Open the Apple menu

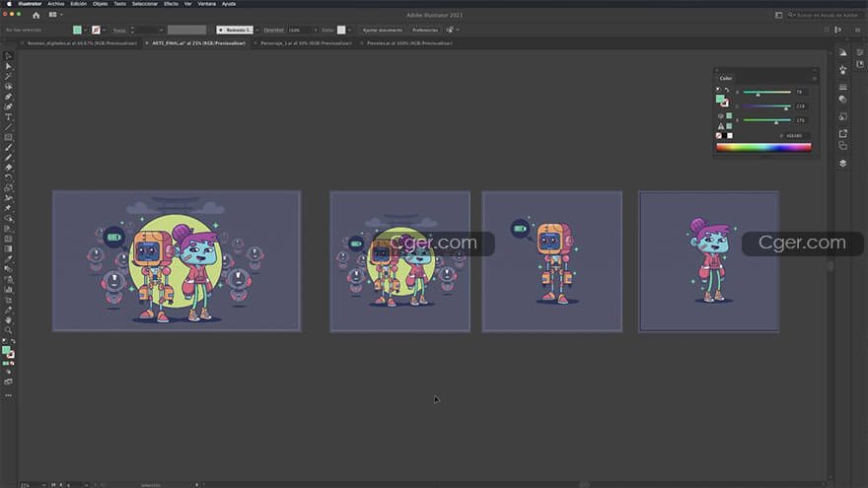pyautogui.click(x=9, y=4)
